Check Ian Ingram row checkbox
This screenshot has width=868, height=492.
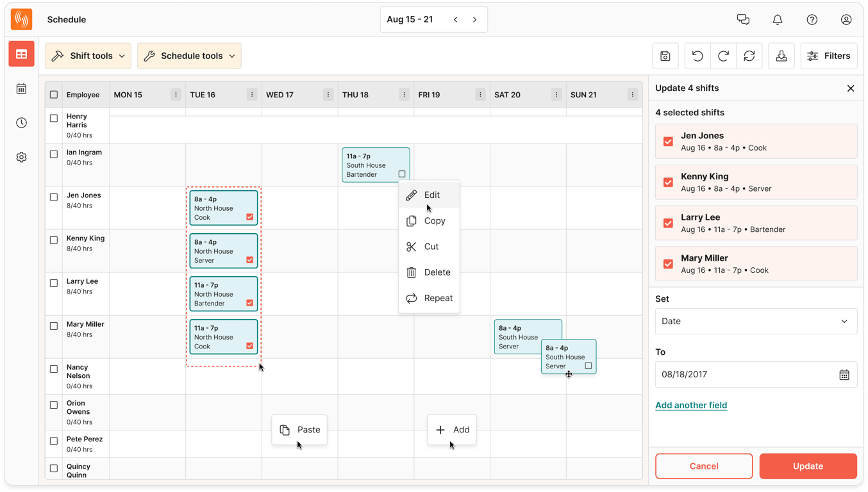pos(54,154)
